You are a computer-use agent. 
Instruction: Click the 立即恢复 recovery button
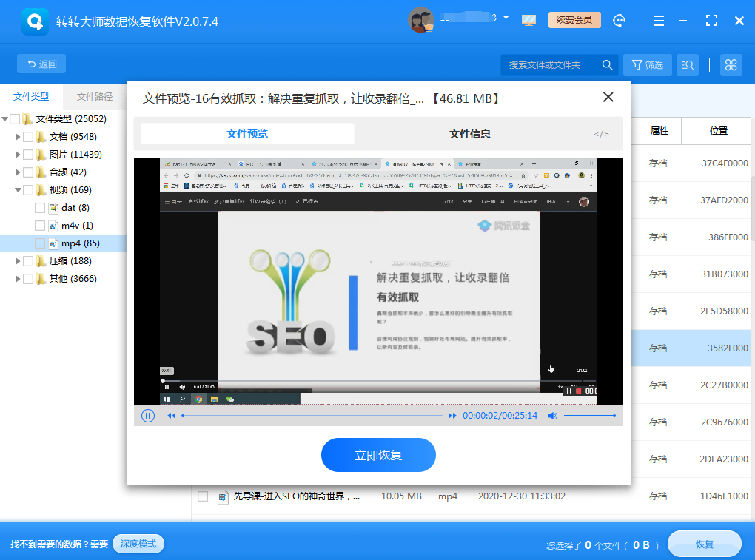point(377,455)
